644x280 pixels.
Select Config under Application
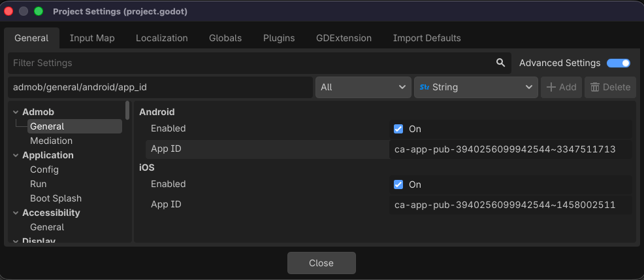point(44,169)
